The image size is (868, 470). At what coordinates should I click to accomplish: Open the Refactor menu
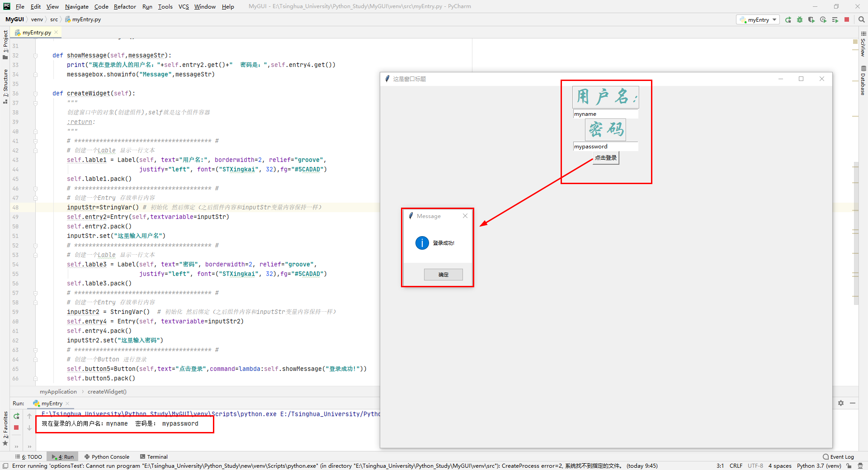[124, 6]
